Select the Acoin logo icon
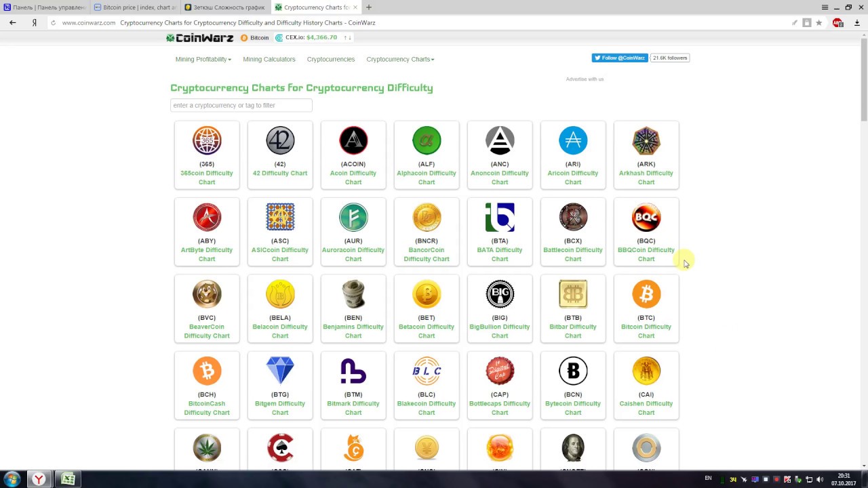 (x=353, y=141)
